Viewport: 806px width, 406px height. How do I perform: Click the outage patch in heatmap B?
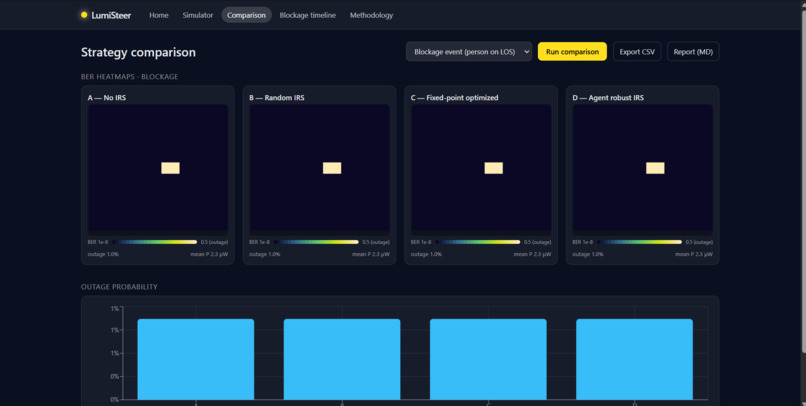click(x=332, y=168)
